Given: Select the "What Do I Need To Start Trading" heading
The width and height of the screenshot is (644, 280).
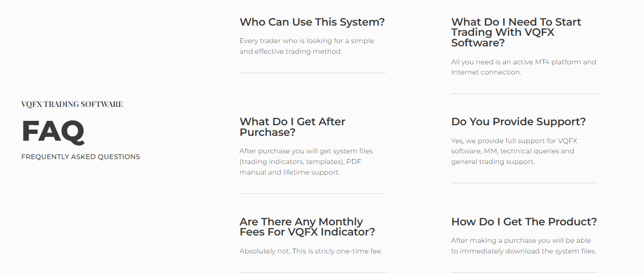Looking at the screenshot, I should (516, 32).
